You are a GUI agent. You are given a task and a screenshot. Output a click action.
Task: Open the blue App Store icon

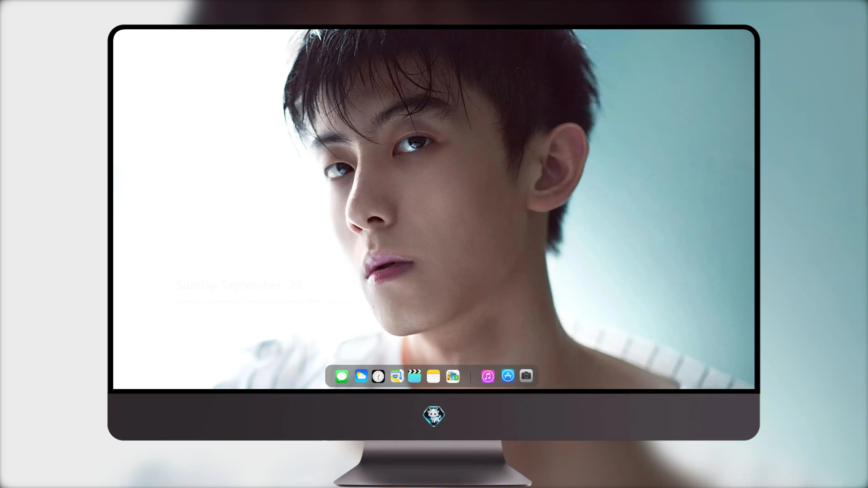508,375
